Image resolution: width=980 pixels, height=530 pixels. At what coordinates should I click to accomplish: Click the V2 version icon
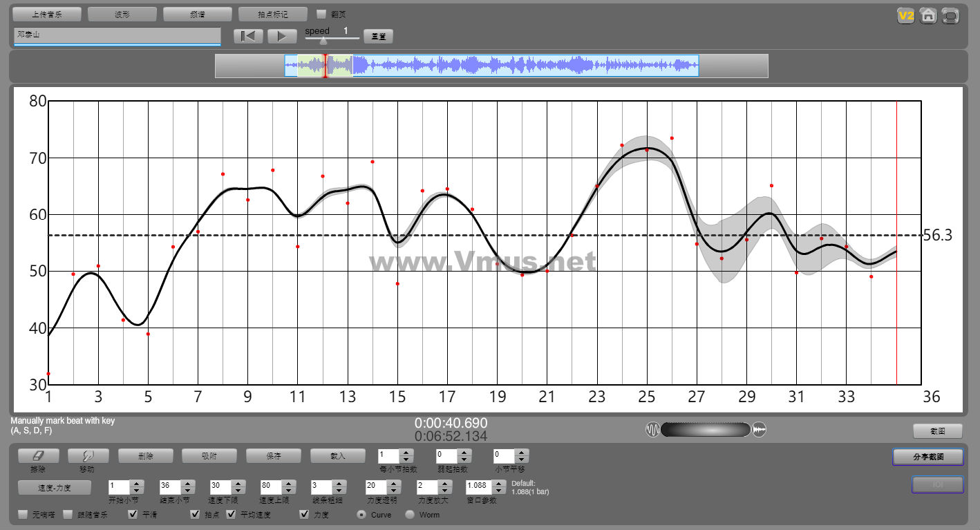906,15
